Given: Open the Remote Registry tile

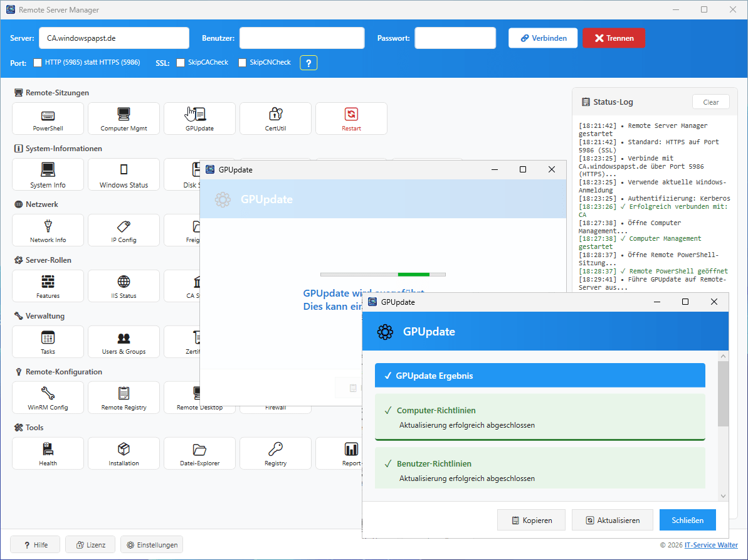Looking at the screenshot, I should 124,398.
